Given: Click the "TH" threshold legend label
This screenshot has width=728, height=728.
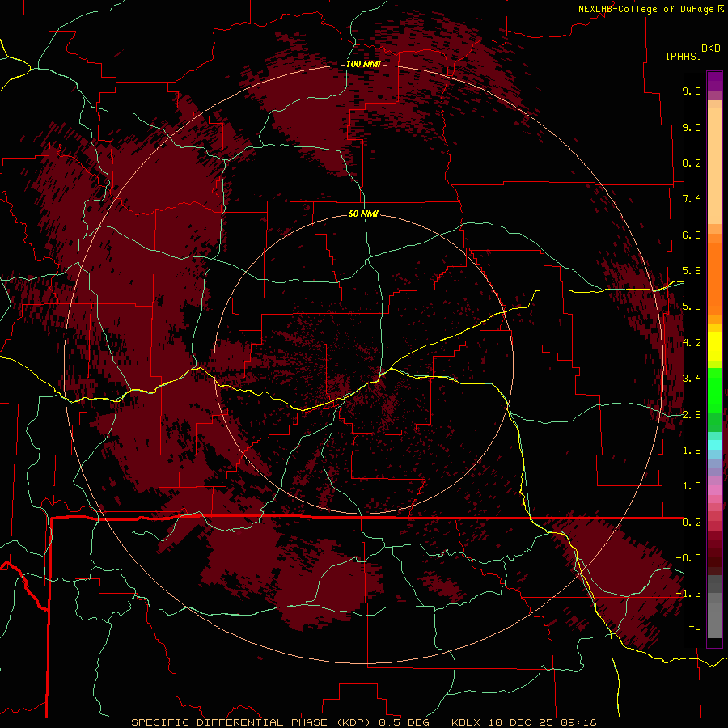Looking at the screenshot, I should pyautogui.click(x=695, y=630).
